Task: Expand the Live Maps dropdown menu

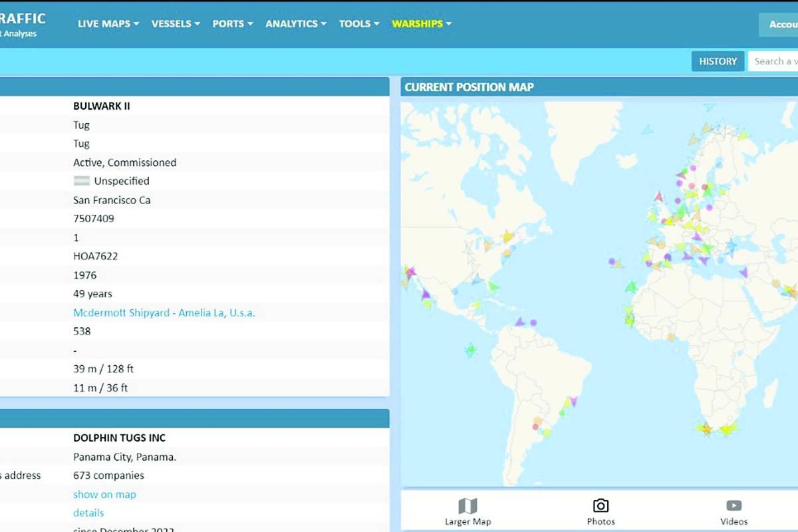Action: coord(108,23)
